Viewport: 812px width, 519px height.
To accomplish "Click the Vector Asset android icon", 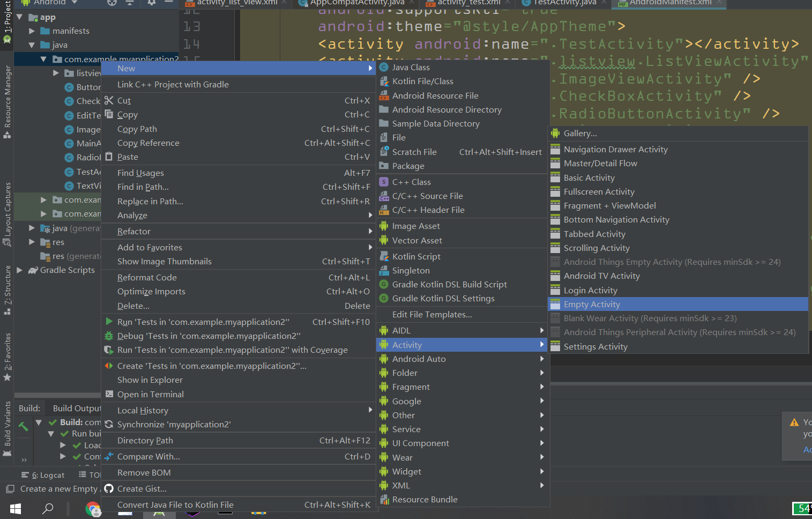I will 384,241.
